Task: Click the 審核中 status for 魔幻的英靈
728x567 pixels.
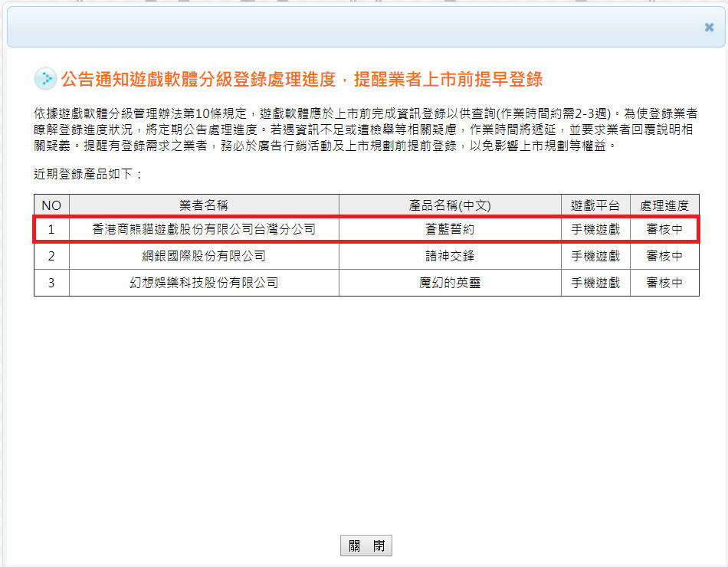Action: [664, 283]
